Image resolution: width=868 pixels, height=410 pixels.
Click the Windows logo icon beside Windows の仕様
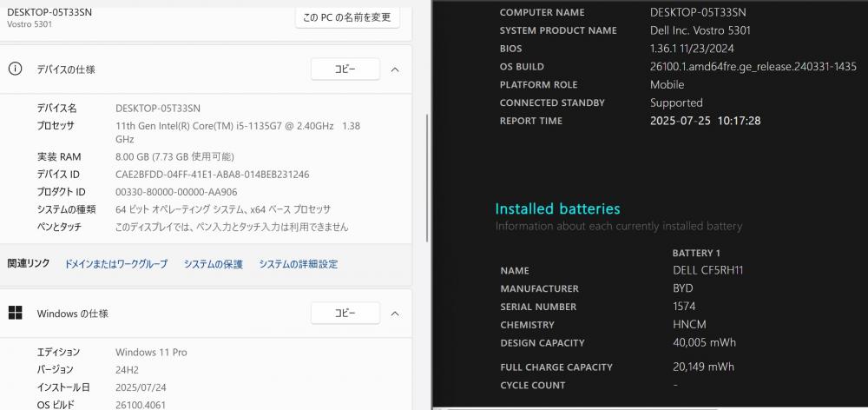click(15, 313)
